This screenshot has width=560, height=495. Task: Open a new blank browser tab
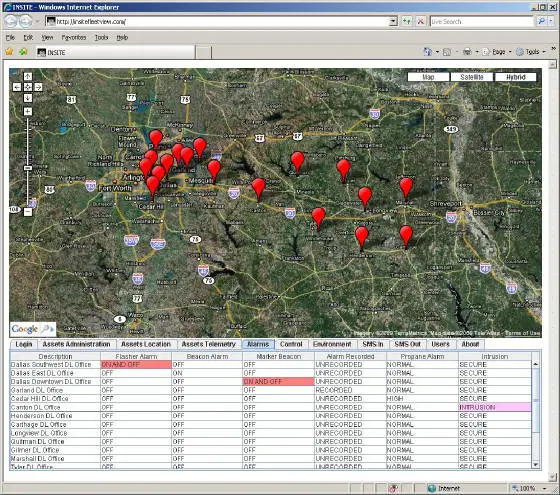click(204, 52)
